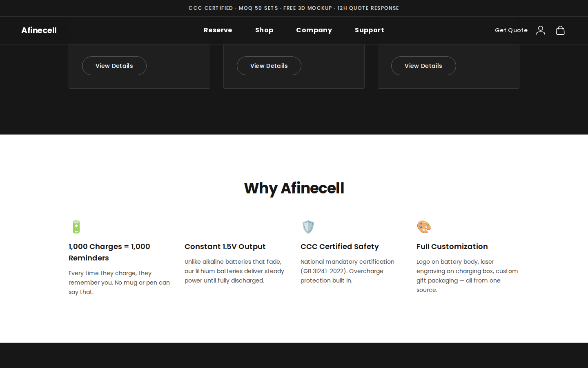Go to the Afinecell logo home link
The image size is (588, 368).
[x=39, y=30]
